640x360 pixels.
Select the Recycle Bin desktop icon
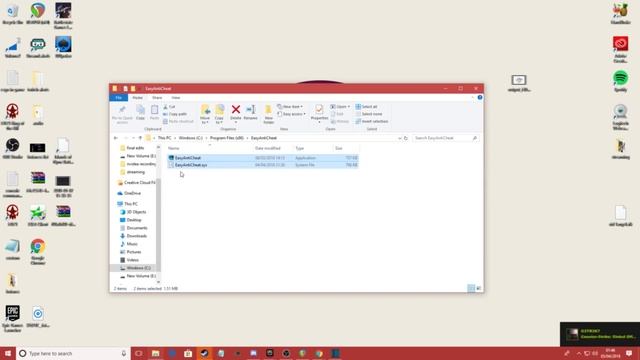12,14
